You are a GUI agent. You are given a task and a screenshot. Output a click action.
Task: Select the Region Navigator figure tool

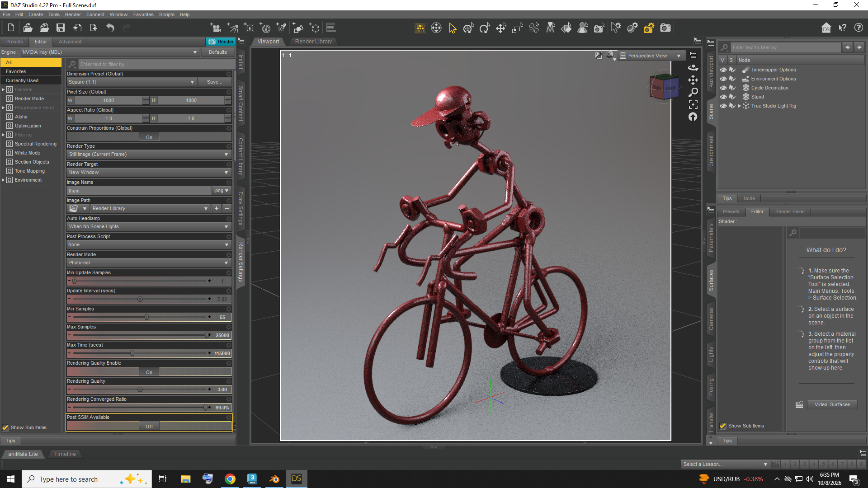583,28
